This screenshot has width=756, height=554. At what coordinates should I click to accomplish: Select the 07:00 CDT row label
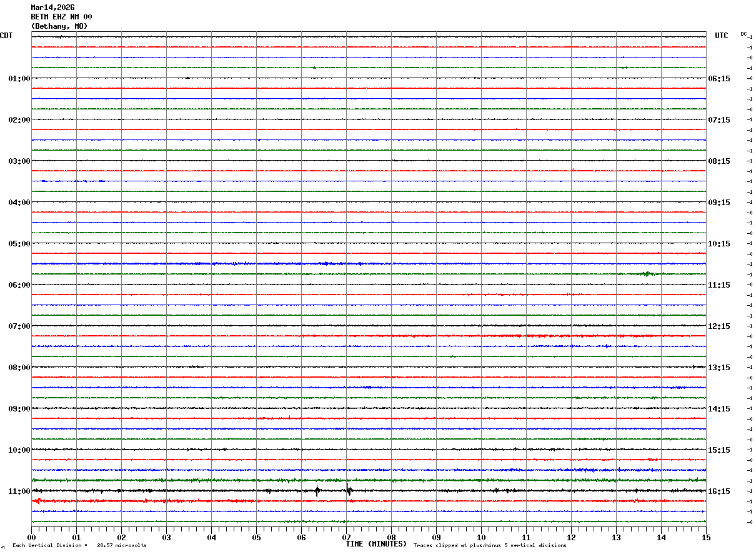click(x=19, y=326)
